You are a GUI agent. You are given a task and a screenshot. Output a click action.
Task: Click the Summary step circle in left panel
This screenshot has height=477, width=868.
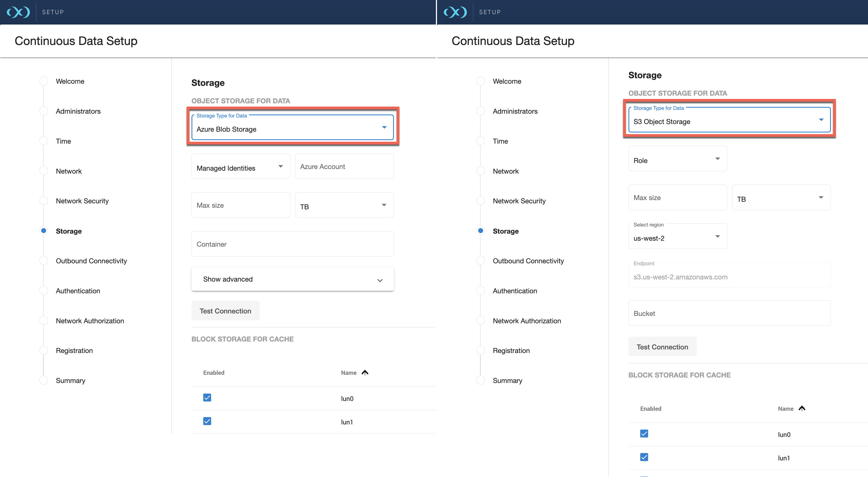point(43,381)
